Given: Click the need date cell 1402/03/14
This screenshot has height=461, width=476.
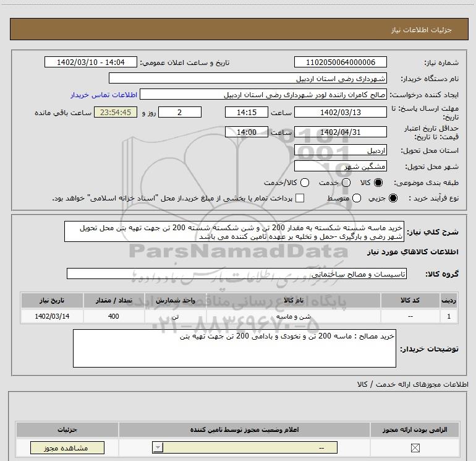Looking at the screenshot, I should click(52, 316).
